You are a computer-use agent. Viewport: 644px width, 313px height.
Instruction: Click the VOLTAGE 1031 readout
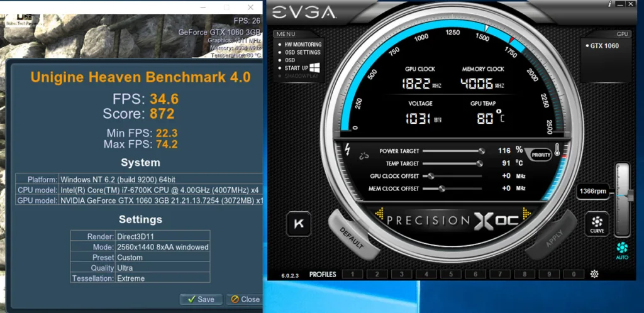[423, 119]
